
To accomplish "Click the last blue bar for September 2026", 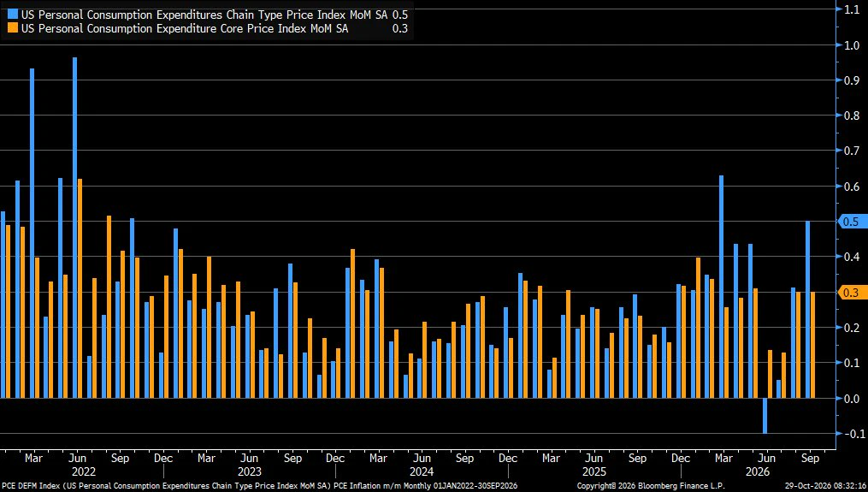I will pos(807,309).
